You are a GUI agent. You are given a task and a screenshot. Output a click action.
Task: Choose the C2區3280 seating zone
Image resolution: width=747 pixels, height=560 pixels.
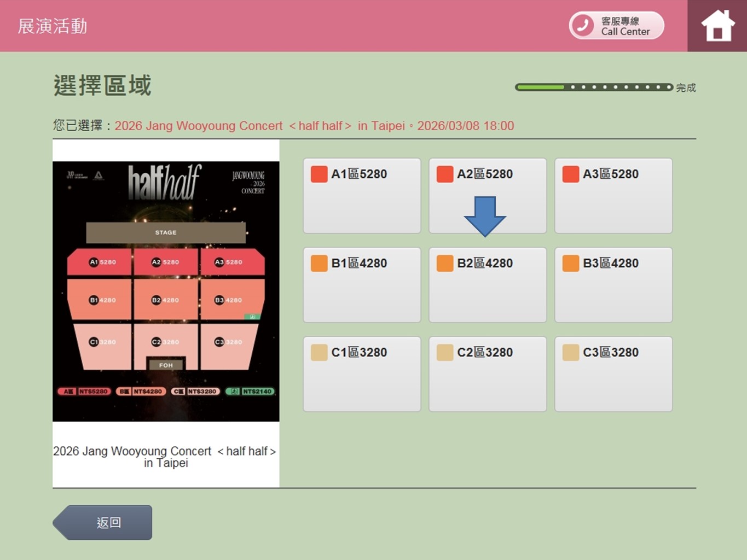coord(488,374)
